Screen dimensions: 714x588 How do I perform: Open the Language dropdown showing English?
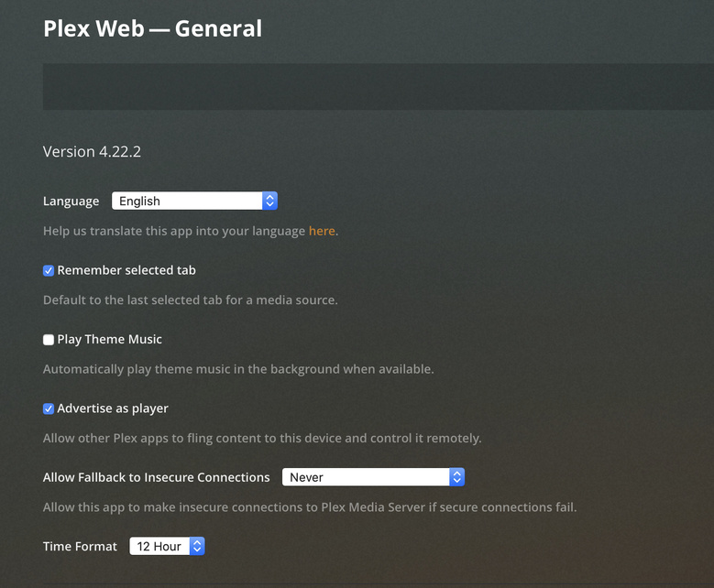coord(187,201)
